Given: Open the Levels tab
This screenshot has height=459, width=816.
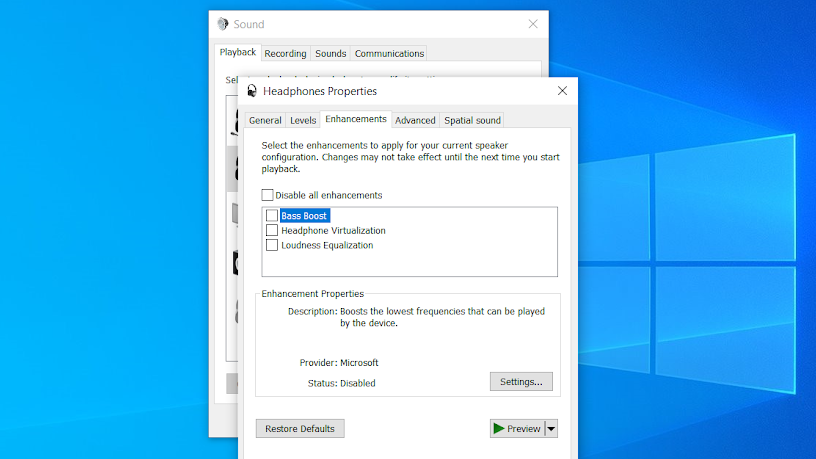Looking at the screenshot, I should click(303, 120).
